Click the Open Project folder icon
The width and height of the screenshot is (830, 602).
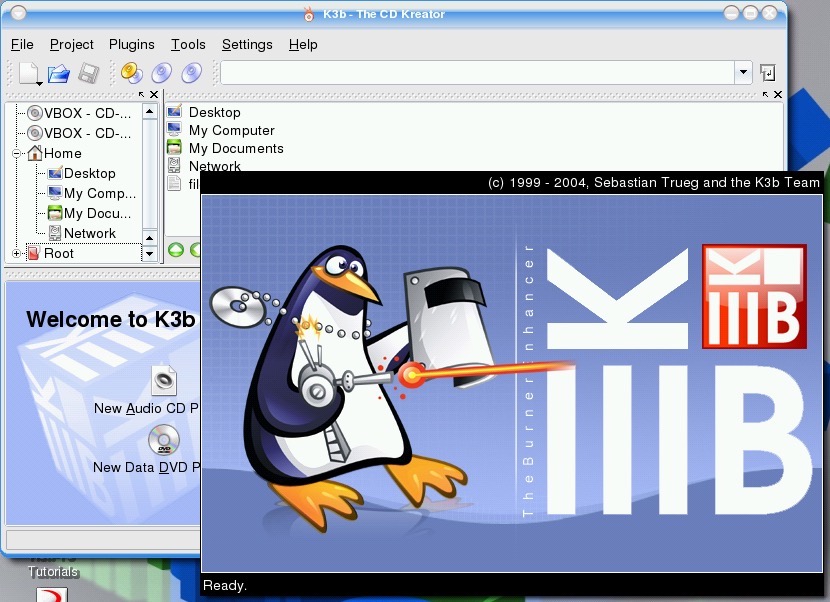pyautogui.click(x=59, y=73)
